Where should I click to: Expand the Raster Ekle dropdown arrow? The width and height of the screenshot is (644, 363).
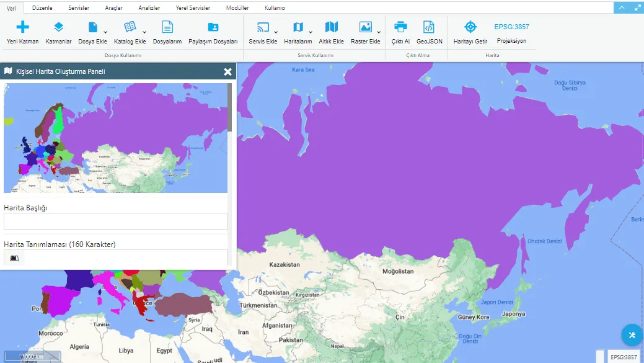pos(379,32)
